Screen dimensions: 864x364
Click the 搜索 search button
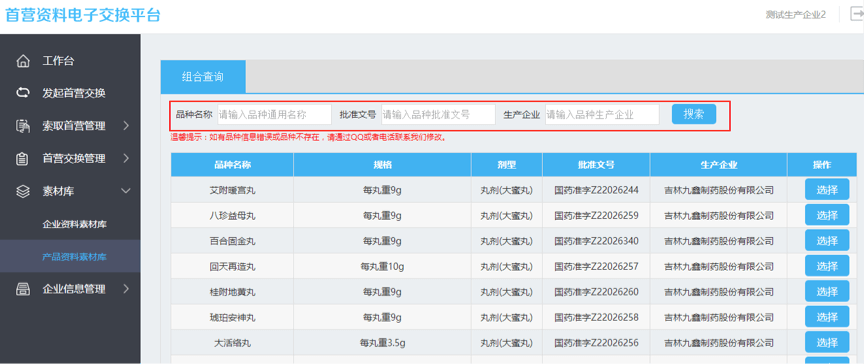[x=694, y=114]
